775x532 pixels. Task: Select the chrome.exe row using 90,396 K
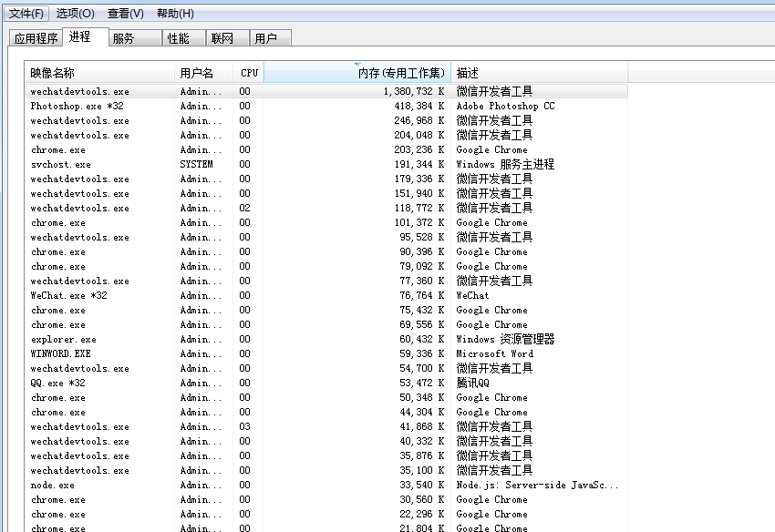pyautogui.click(x=326, y=251)
